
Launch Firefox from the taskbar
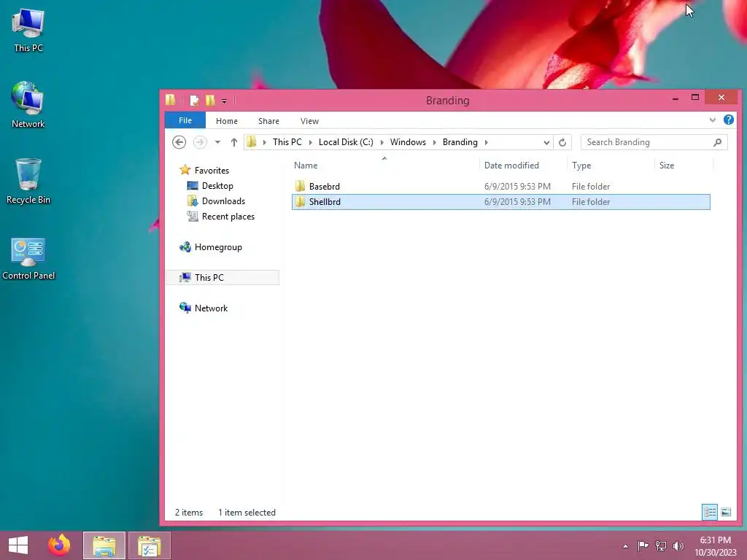tap(59, 545)
